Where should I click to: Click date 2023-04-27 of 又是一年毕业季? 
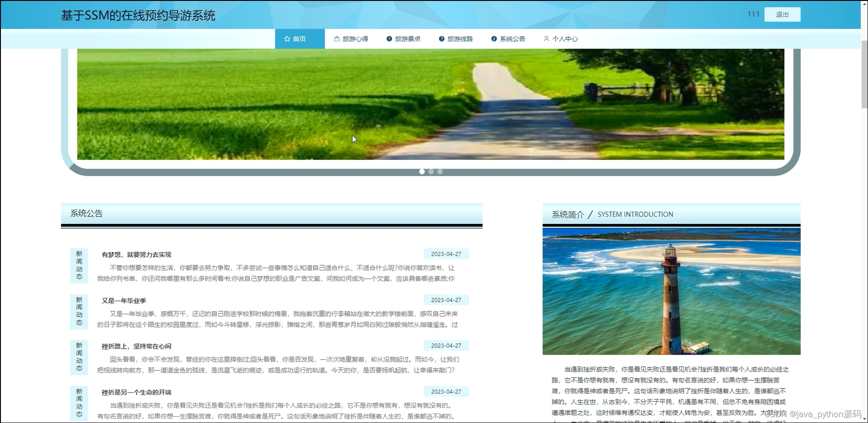coord(446,300)
